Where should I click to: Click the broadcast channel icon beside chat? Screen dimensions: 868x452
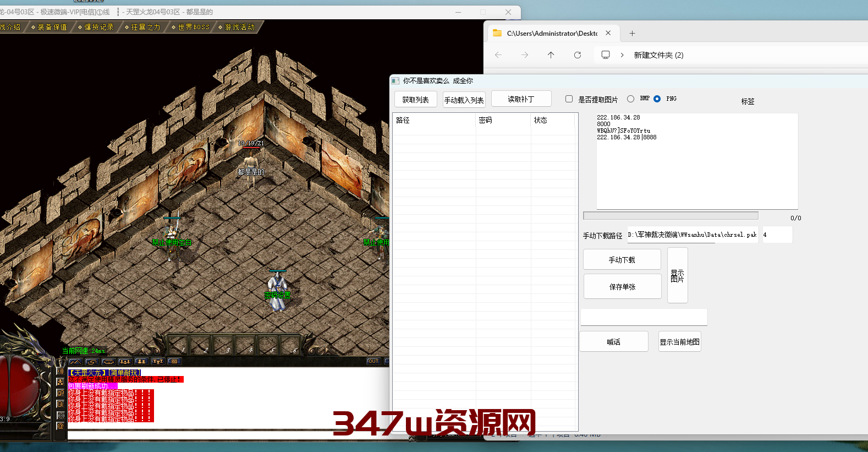[x=61, y=416]
